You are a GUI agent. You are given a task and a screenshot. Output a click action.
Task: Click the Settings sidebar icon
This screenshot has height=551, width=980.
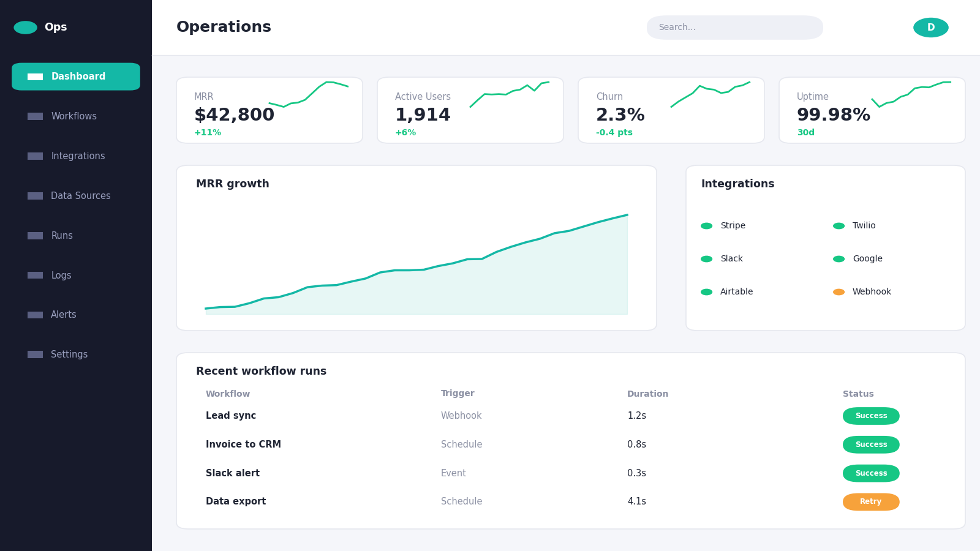[35, 354]
